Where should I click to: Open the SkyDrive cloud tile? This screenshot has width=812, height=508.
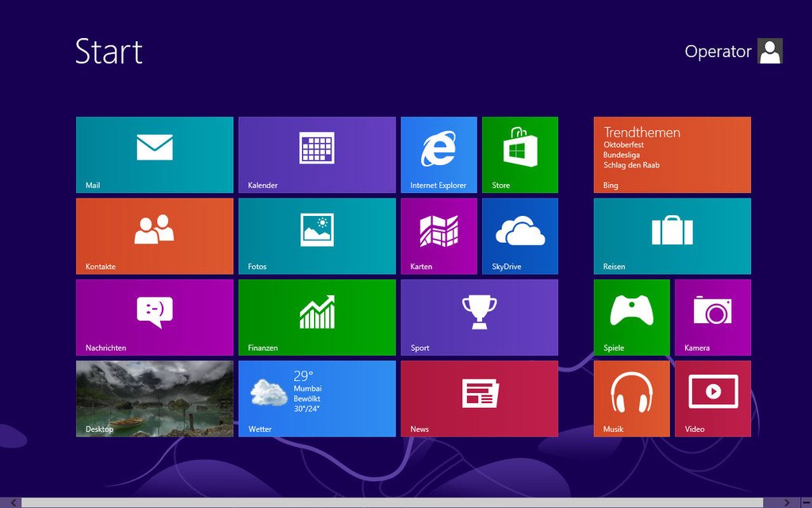520,236
